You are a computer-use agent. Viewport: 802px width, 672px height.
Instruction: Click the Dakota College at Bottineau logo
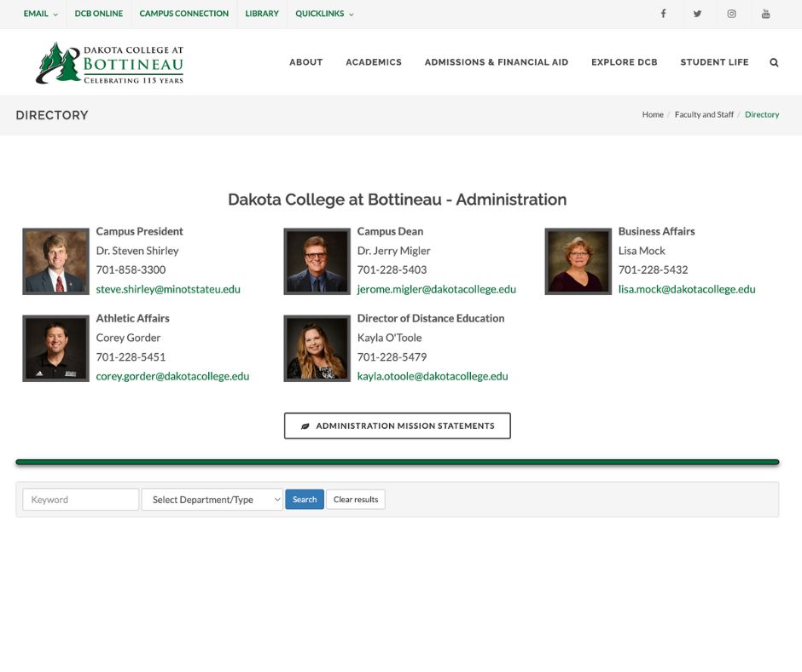[x=109, y=63]
